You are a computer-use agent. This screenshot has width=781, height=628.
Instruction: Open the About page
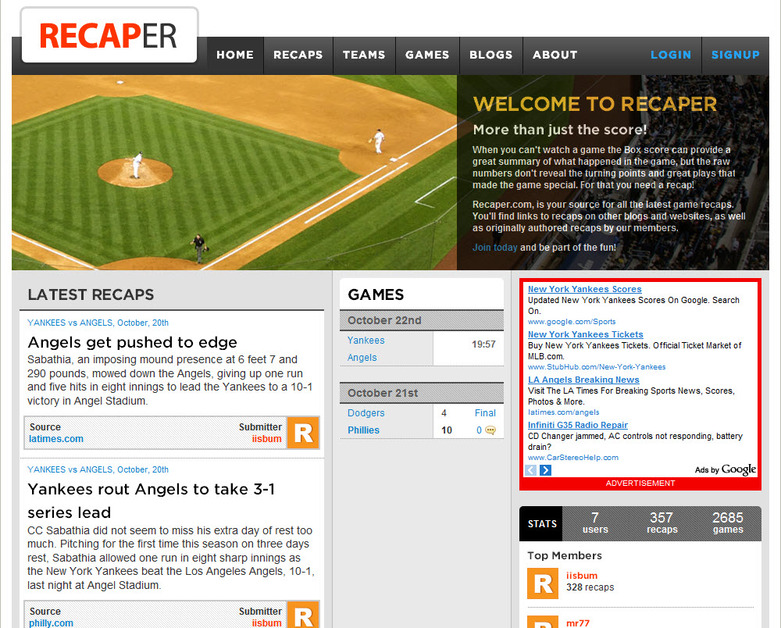click(x=555, y=55)
